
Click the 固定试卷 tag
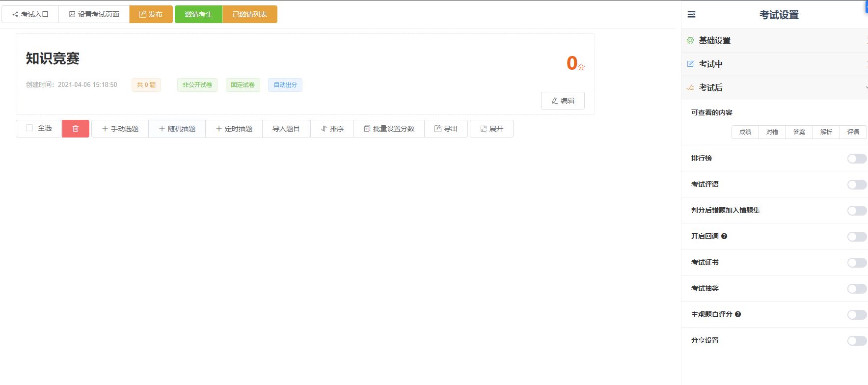click(x=243, y=85)
